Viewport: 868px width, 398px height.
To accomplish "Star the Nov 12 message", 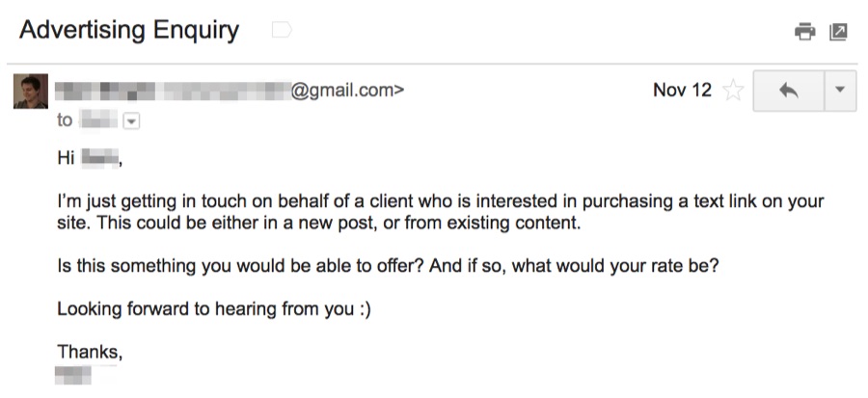I will pyautogui.click(x=734, y=90).
